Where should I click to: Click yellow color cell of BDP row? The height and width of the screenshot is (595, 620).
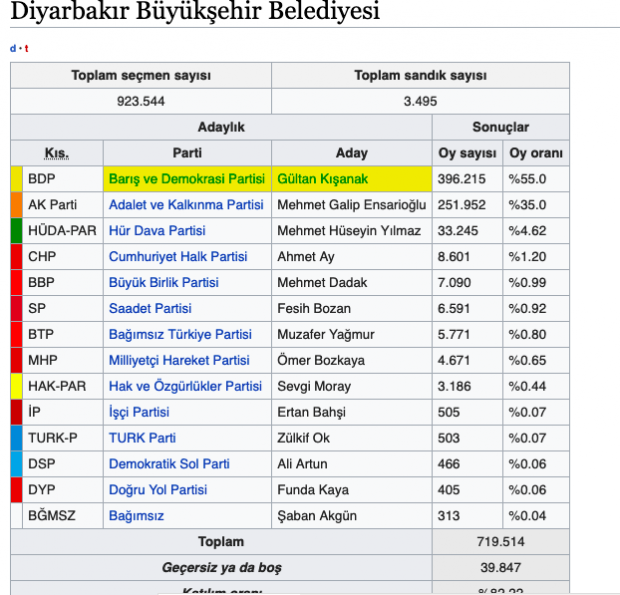pos(17,179)
